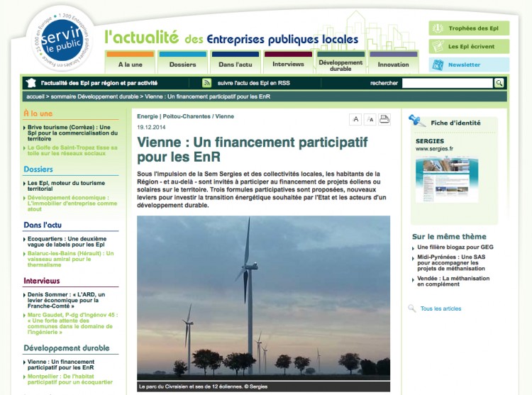Image resolution: width=532 pixels, height=395 pixels.
Task: Click the Servir le public round logo
Action: pyautogui.click(x=62, y=40)
